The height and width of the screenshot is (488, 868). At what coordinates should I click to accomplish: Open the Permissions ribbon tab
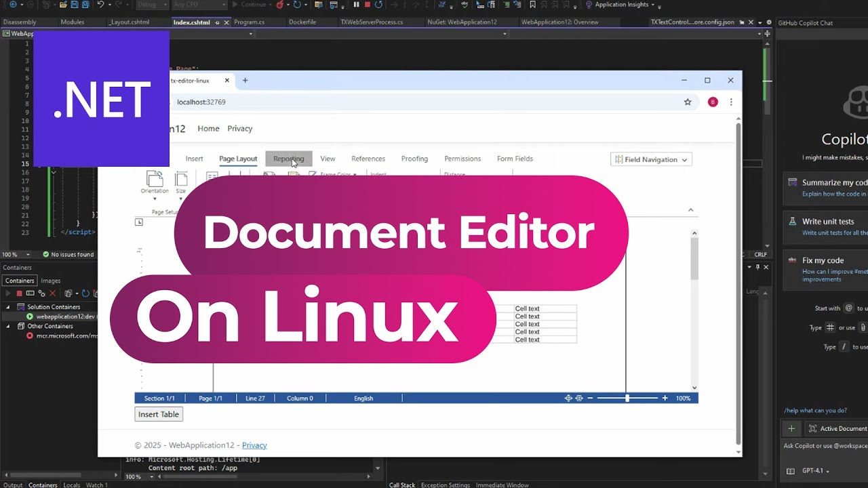tap(462, 159)
